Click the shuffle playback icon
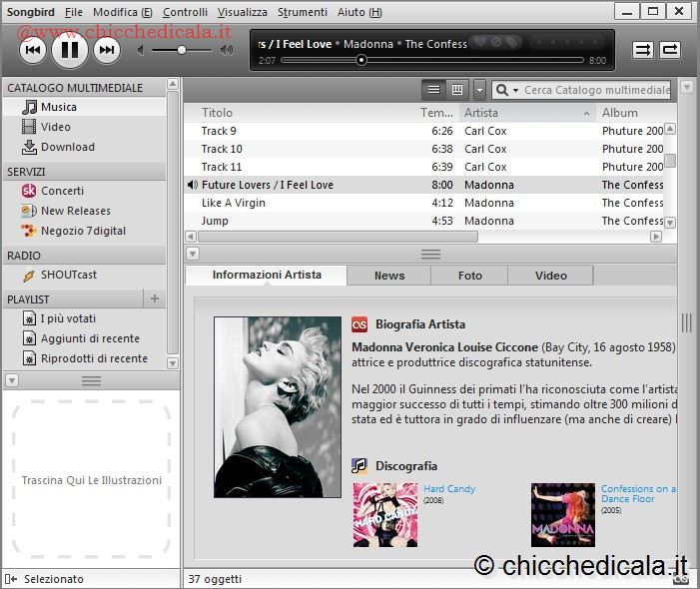This screenshot has width=700, height=589. point(643,49)
